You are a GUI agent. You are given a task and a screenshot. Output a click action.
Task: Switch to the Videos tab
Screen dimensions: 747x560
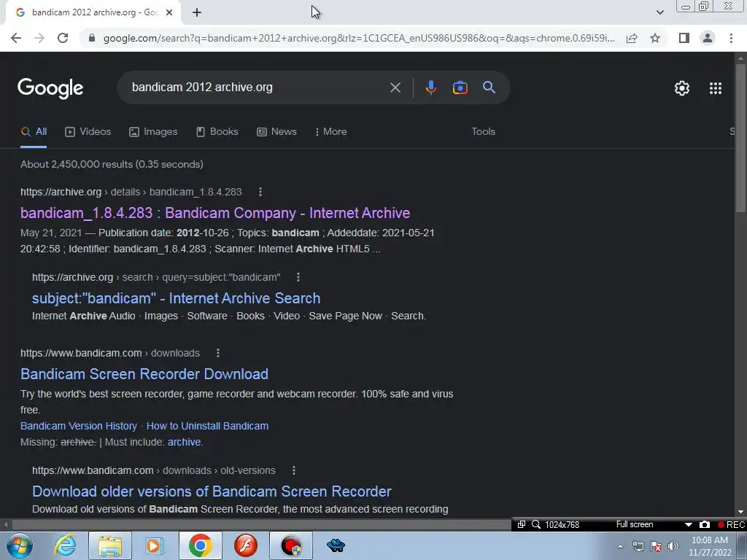[88, 132]
